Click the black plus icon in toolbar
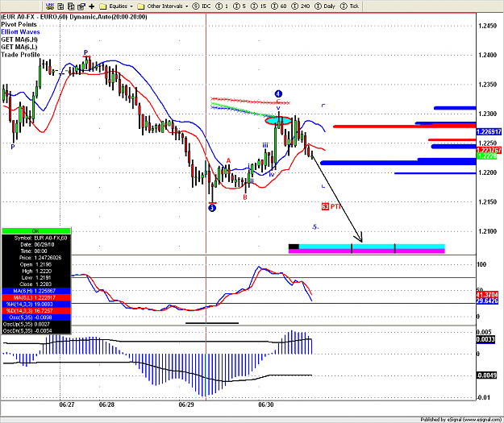Image resolution: width=504 pixels, height=423 pixels. [x=92, y=6]
